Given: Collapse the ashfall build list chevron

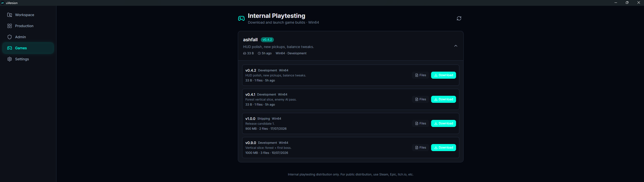Looking at the screenshot, I should click(456, 46).
